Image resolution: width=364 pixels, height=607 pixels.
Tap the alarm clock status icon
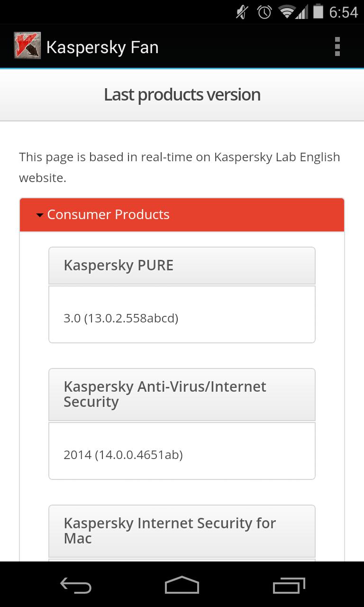(264, 12)
